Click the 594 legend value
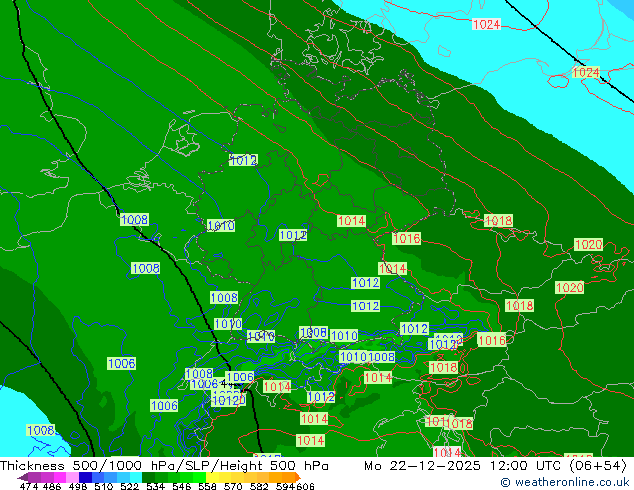The image size is (634, 490). click(285, 486)
